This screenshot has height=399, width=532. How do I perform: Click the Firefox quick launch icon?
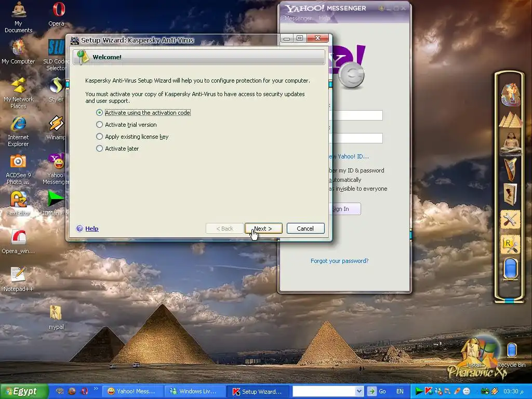72,391
